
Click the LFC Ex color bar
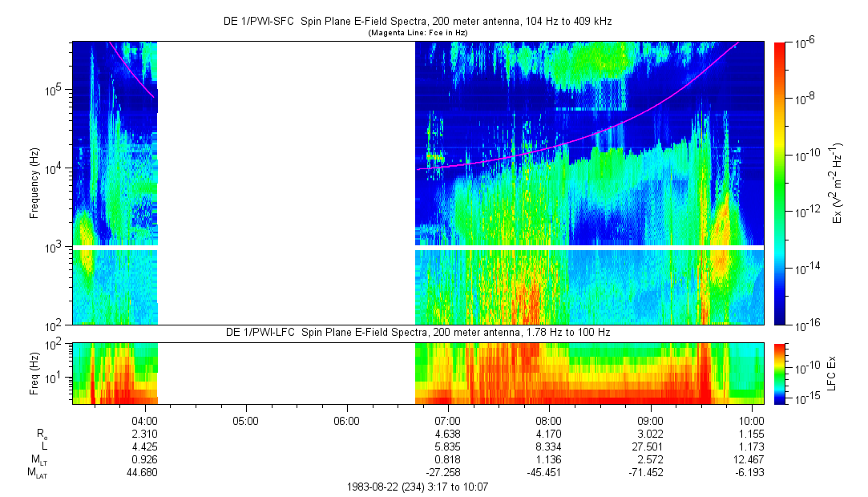780,373
